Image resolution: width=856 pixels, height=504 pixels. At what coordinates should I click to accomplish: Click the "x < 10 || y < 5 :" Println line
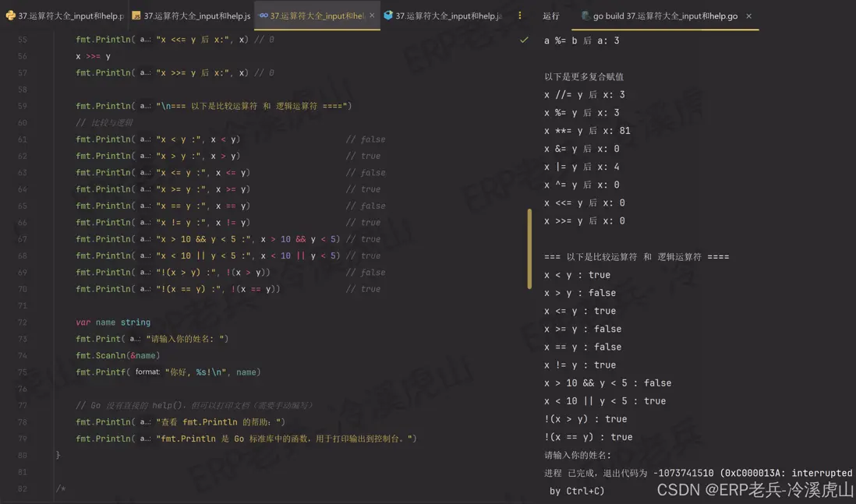208,256
